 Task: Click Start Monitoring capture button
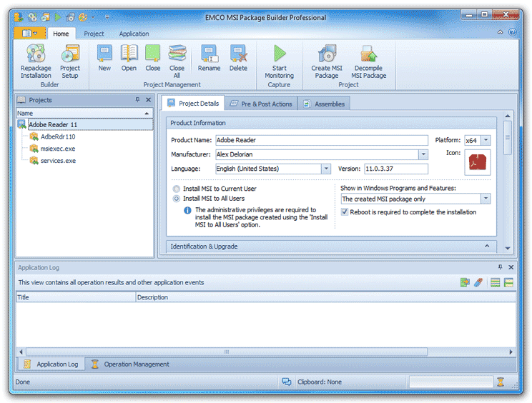[280, 61]
